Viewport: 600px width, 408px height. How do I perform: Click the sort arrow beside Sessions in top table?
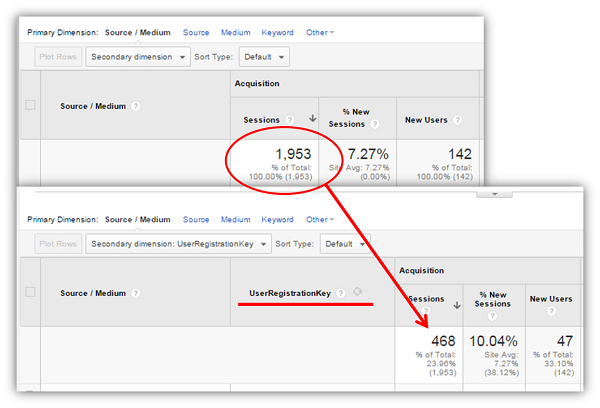tap(309, 119)
